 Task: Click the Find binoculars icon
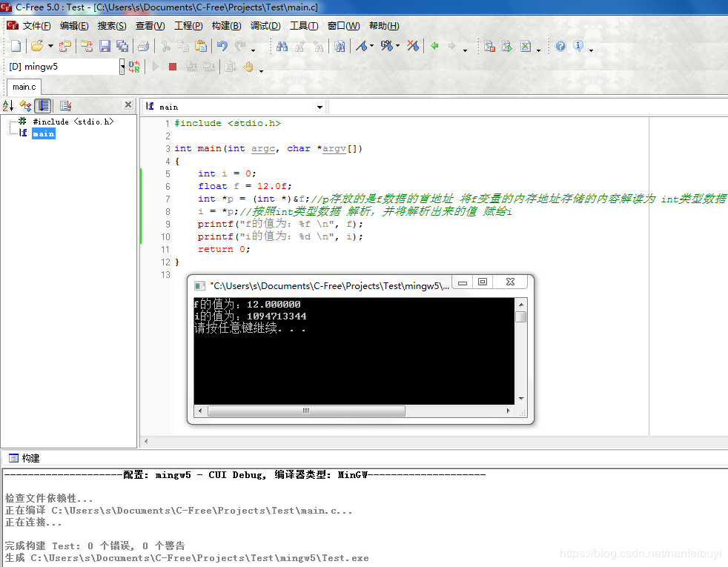click(x=282, y=46)
